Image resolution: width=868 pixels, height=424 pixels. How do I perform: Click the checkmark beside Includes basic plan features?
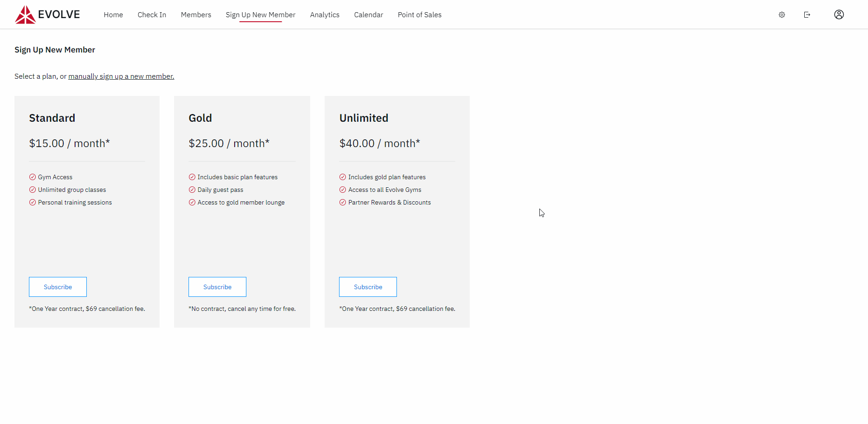[192, 177]
